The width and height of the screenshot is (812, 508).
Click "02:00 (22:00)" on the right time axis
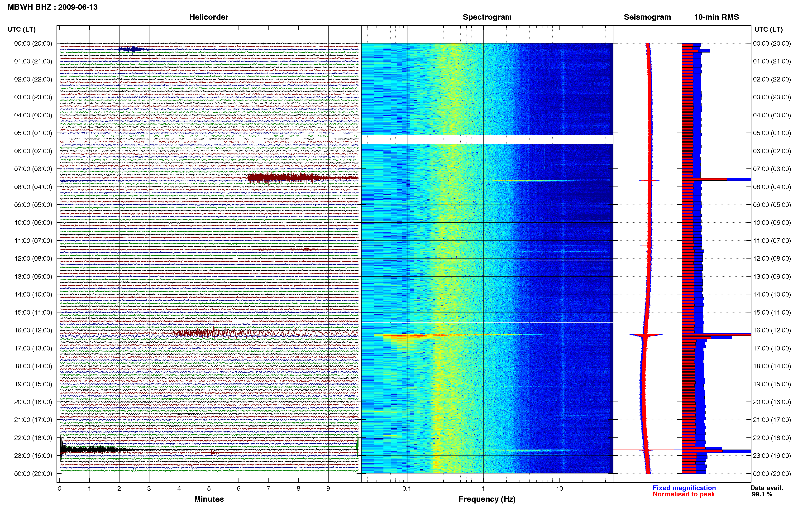point(772,79)
